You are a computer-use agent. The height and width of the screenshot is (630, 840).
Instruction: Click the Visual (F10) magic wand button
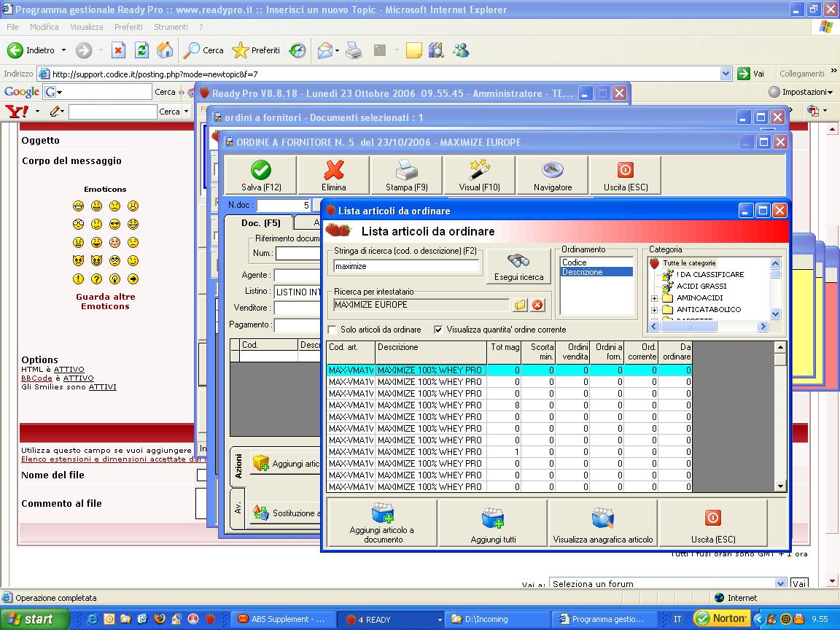[479, 176]
